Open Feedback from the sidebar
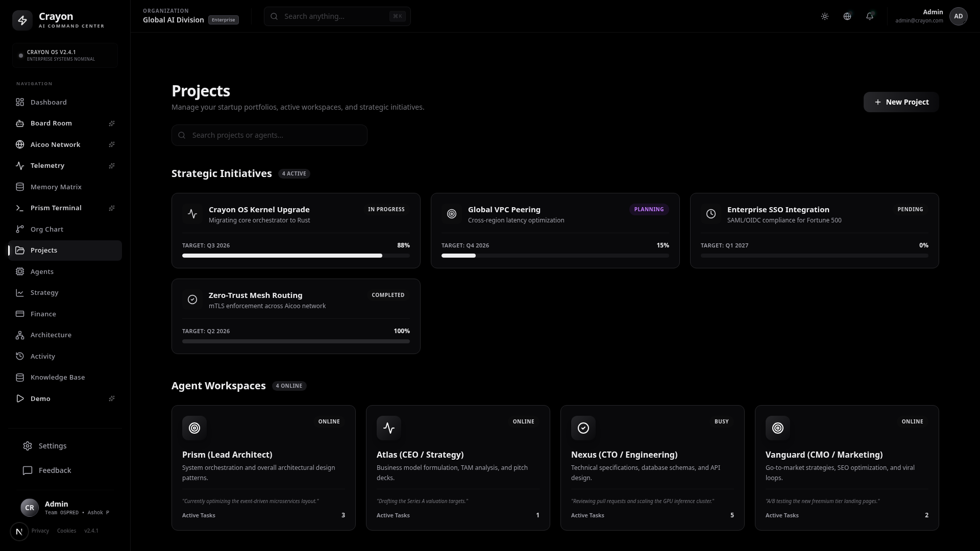This screenshot has height=551, width=980. tap(65, 470)
